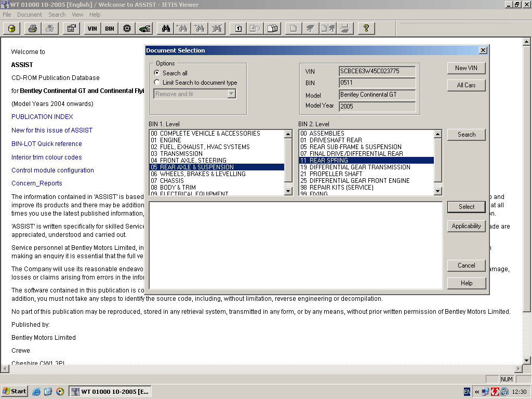Screen dimensions: 532x399
Task: Click the binoculars Search toolbar icon
Action: tap(166, 29)
